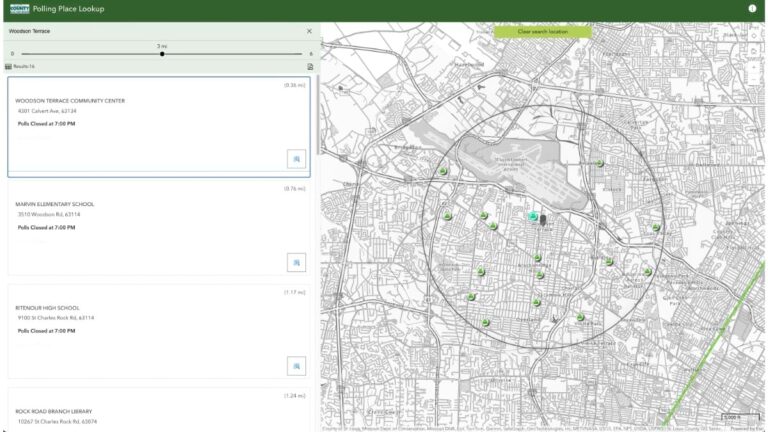Click the results list vertical scrollbar

point(319,110)
